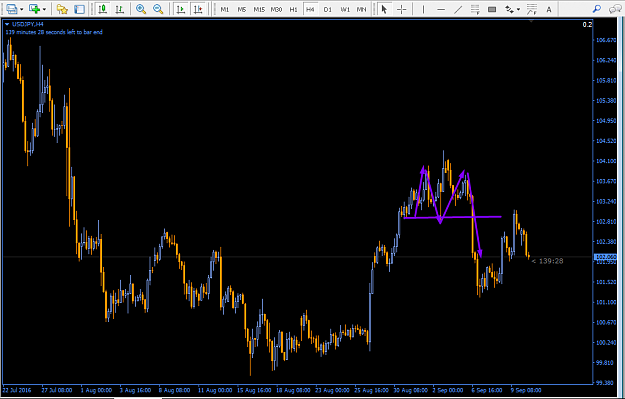Click the highlighted current price label
This screenshot has height=399, width=625.
point(605,257)
